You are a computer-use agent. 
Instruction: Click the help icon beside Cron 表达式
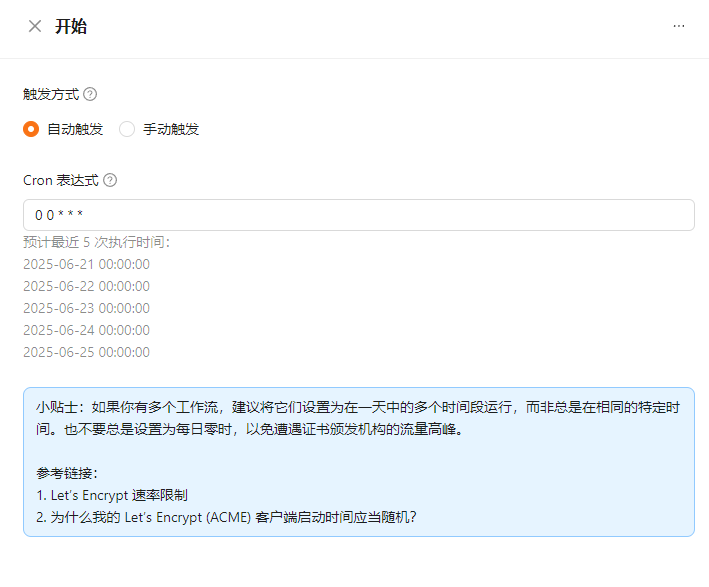click(x=110, y=181)
